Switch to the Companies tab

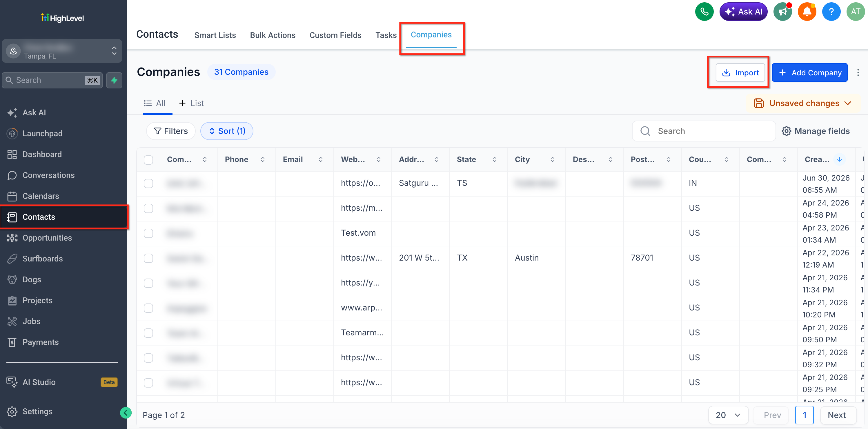click(x=431, y=35)
